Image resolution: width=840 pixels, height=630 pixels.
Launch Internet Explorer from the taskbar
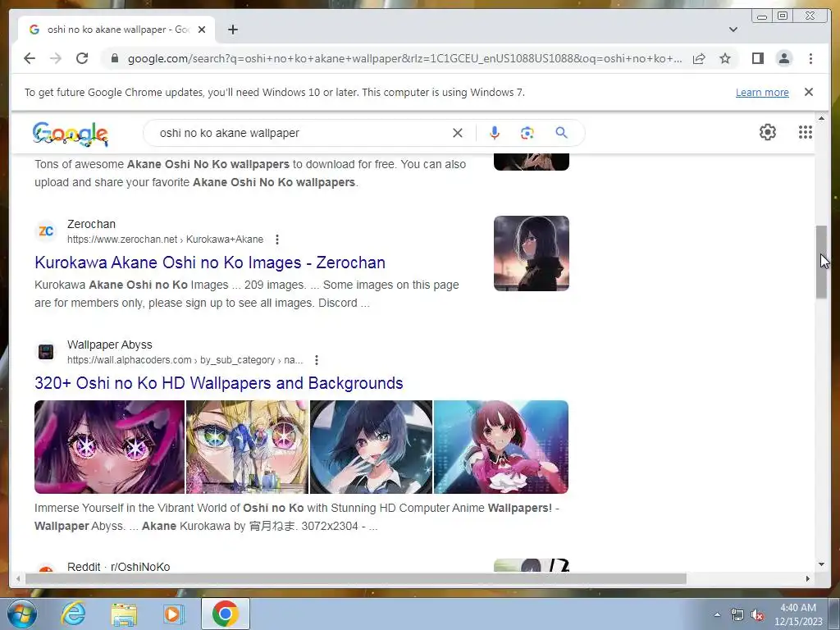[73, 614]
